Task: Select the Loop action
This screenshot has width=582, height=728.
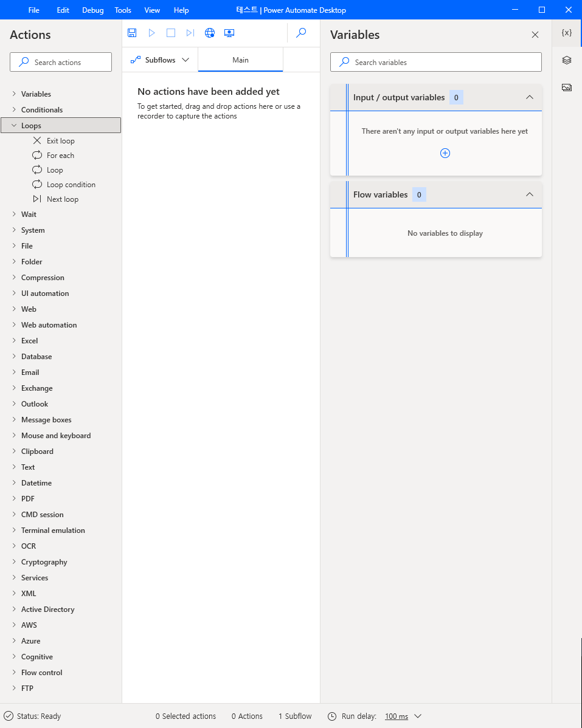Action: [55, 170]
